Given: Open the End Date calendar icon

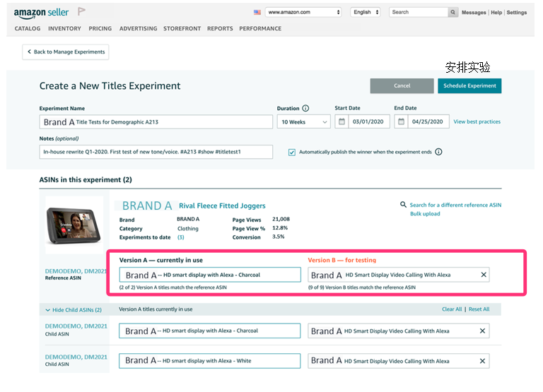Looking at the screenshot, I should [402, 122].
